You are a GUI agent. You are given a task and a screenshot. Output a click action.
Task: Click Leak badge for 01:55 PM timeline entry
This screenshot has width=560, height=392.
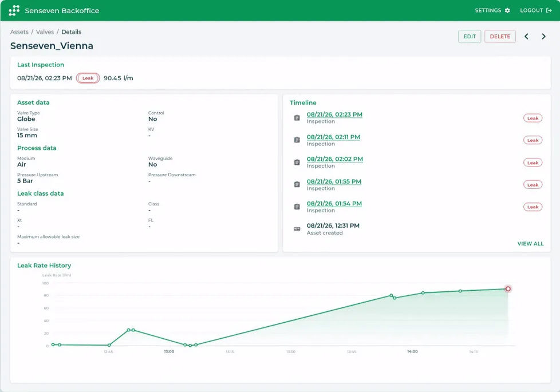tap(533, 185)
